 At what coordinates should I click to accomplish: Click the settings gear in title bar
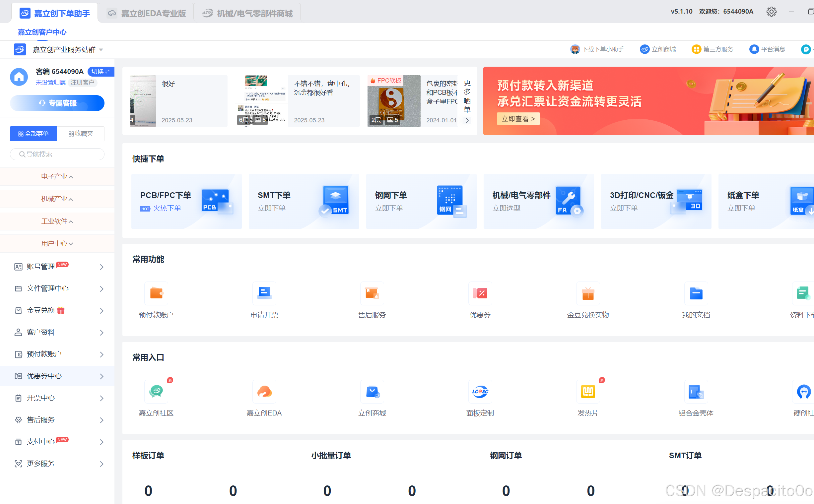pyautogui.click(x=771, y=12)
